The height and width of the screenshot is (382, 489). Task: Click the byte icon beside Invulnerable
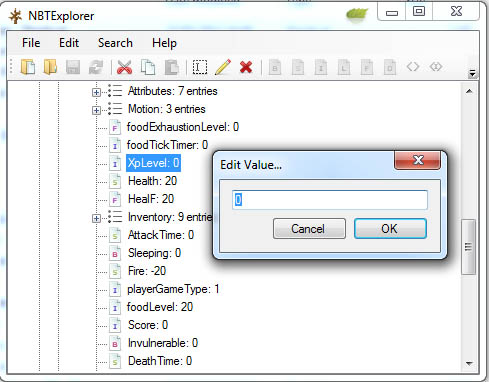pos(115,343)
